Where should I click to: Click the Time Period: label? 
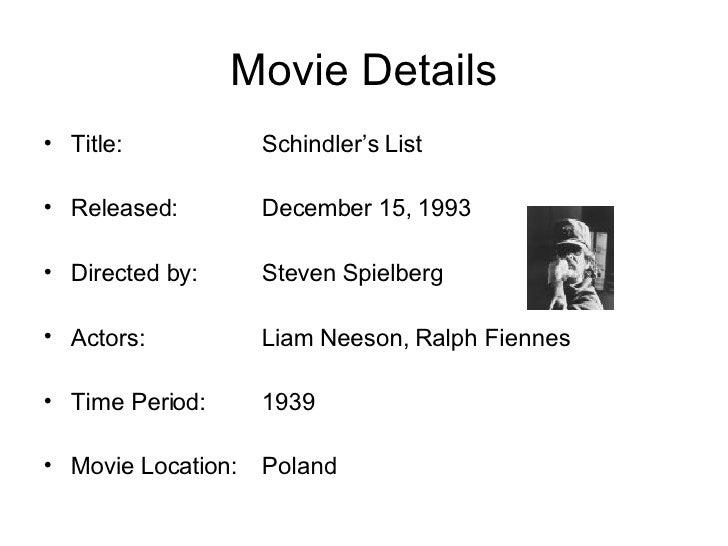click(x=138, y=402)
